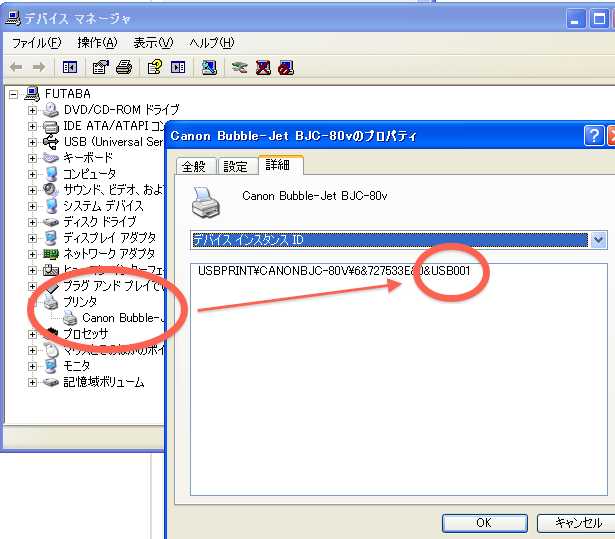This screenshot has width=615, height=539.
Task: Expand the 記憶域ボリューム node
Action: point(32,382)
